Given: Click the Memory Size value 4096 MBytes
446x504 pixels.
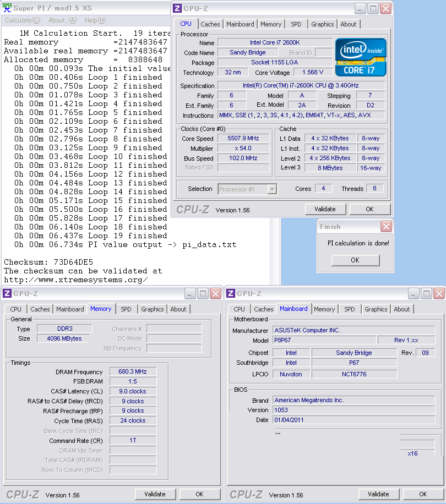Looking at the screenshot, I should 64,338.
